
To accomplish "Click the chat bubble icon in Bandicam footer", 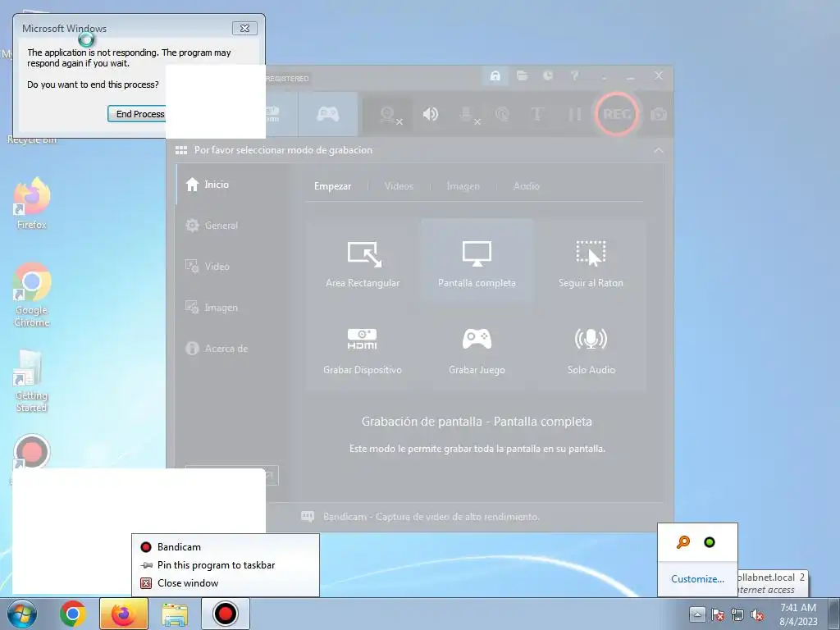I will pyautogui.click(x=308, y=517).
